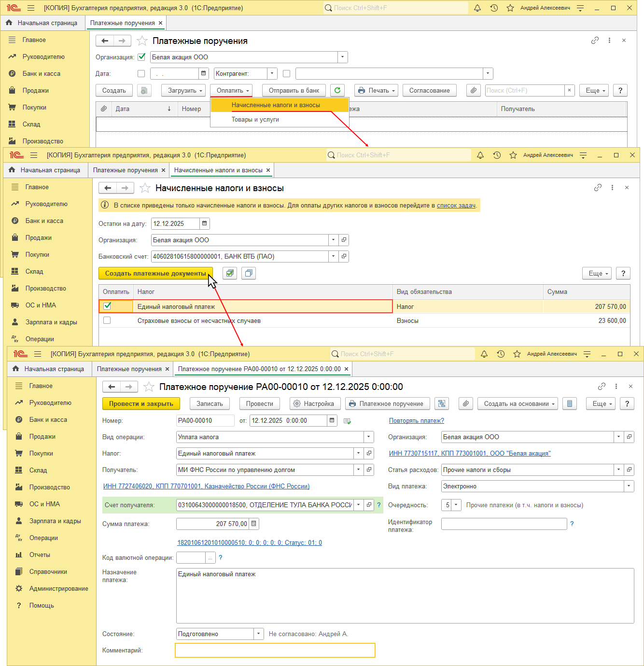Click the Провести и закрыть button
The width and height of the screenshot is (644, 666).
141,403
